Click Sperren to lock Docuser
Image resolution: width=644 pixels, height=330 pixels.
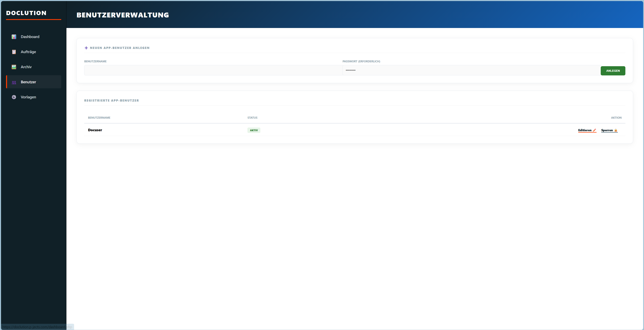[607, 130]
